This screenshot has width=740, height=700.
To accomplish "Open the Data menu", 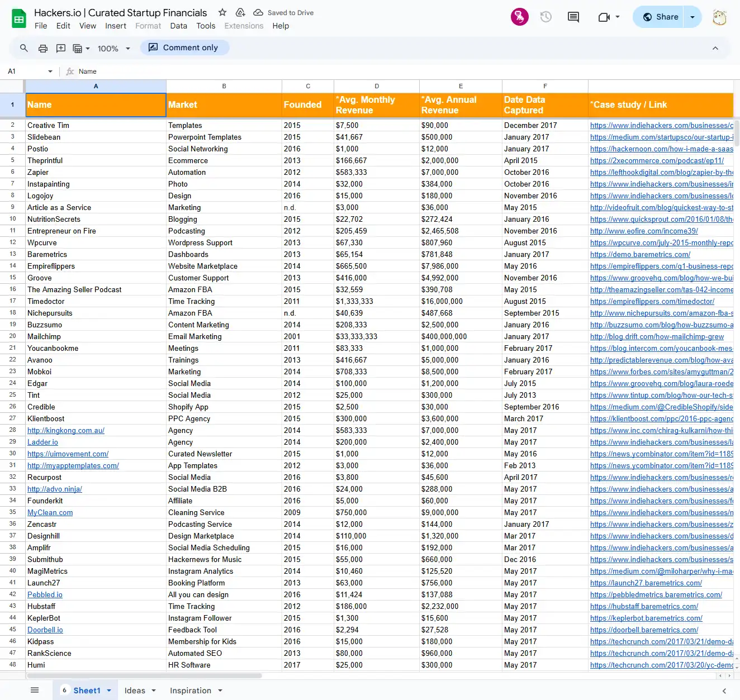I will [x=179, y=26].
